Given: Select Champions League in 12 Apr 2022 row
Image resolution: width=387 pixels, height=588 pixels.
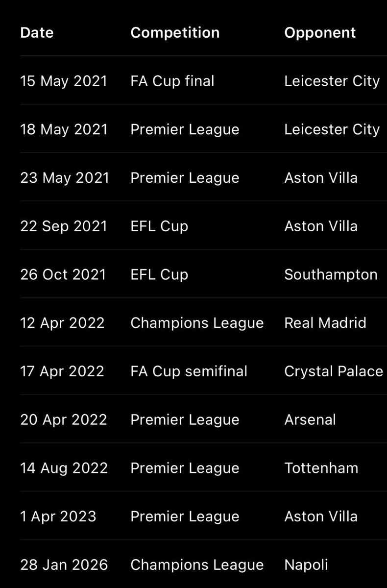Looking at the screenshot, I should [x=197, y=323].
